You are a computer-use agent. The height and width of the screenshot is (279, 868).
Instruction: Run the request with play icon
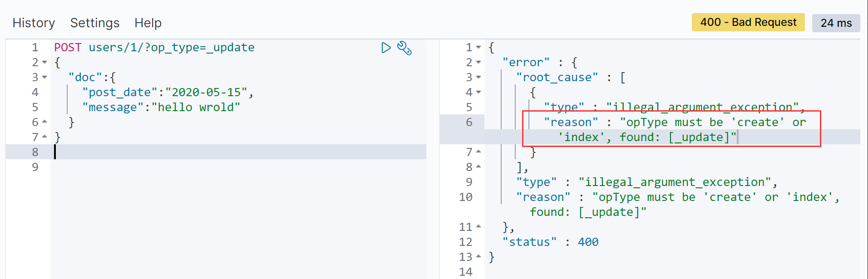[x=386, y=48]
